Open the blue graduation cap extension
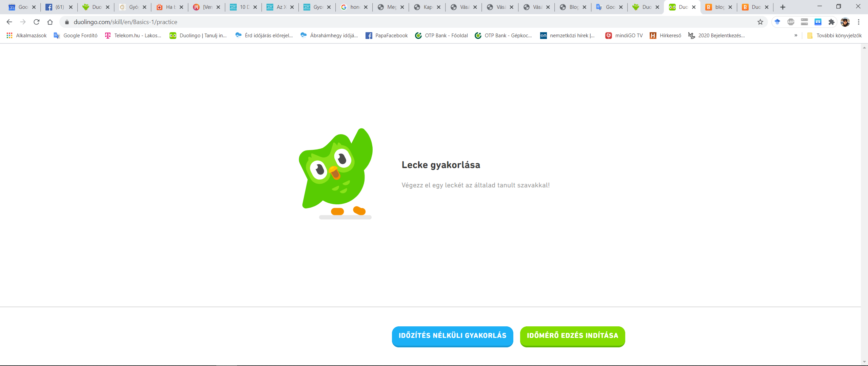The width and height of the screenshot is (868, 366). pos(777,22)
